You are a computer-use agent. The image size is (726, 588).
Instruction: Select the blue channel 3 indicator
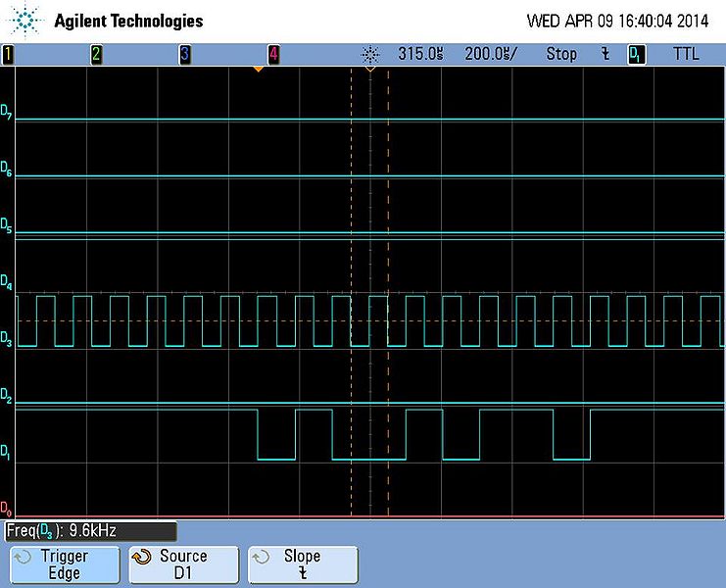pos(184,55)
